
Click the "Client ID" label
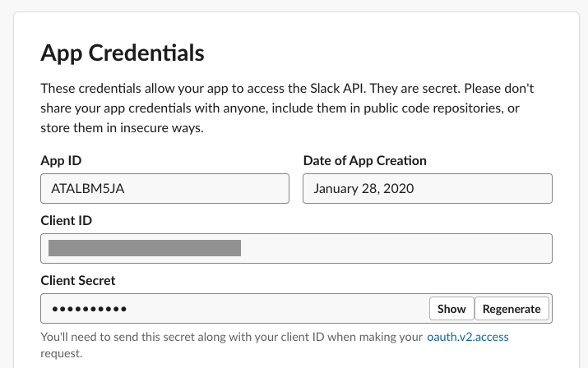66,220
